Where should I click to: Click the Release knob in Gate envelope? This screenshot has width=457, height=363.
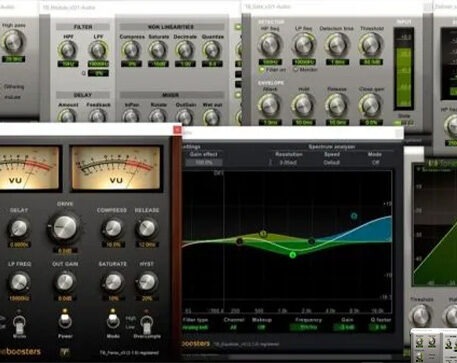pyautogui.click(x=337, y=105)
